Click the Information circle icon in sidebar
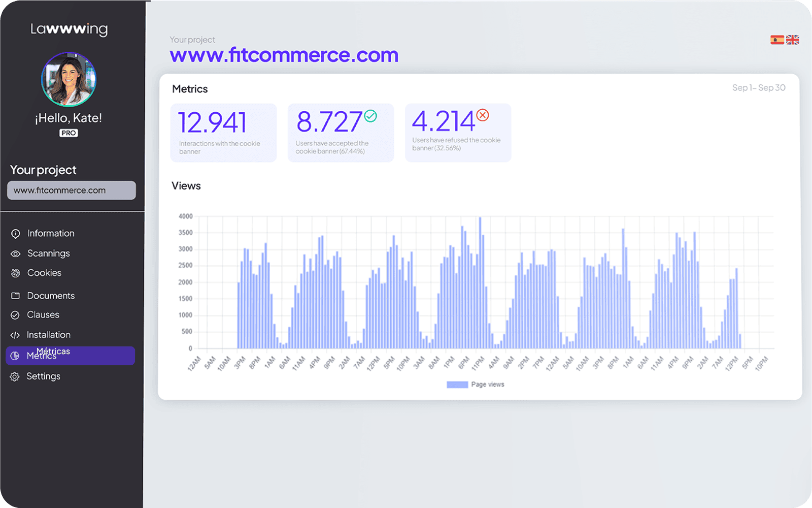The height and width of the screenshot is (508, 812). [16, 234]
